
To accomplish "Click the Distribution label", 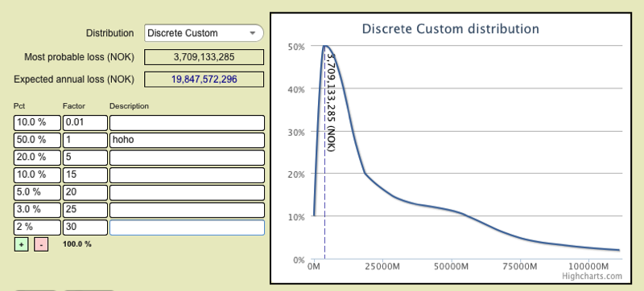I will 109,33.
